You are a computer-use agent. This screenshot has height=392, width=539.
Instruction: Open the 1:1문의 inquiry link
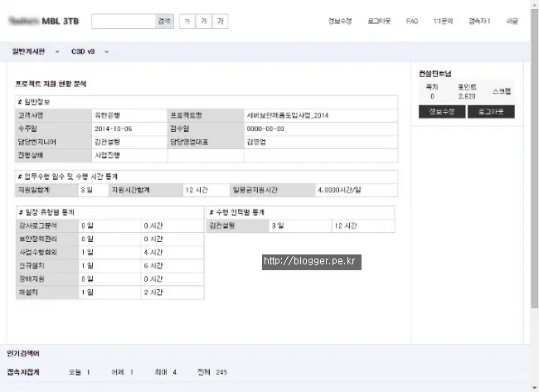[x=443, y=22]
